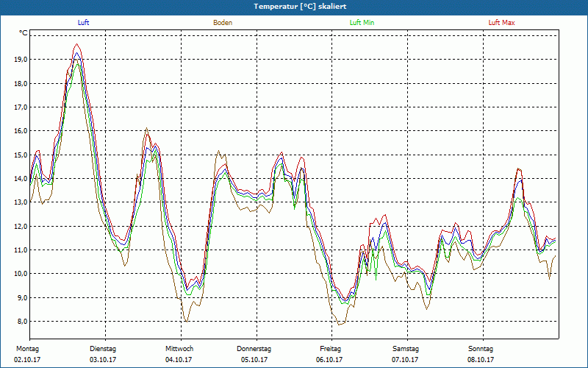Screen dimensions: 588x368
Task: Click the 'Freitag' day label
Action: pos(330,349)
